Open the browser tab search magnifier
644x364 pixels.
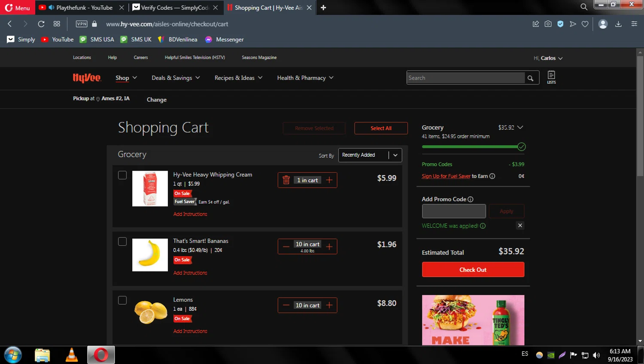point(584,7)
